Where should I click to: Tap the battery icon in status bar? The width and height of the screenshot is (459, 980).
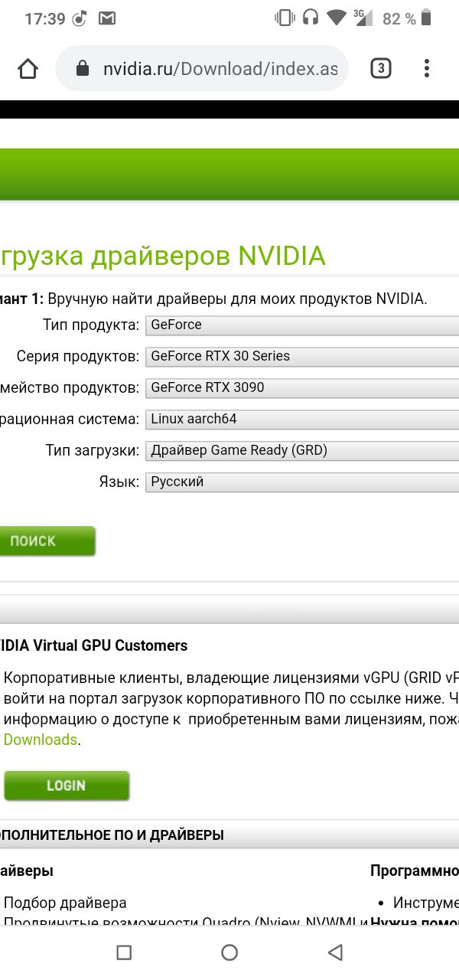click(427, 18)
